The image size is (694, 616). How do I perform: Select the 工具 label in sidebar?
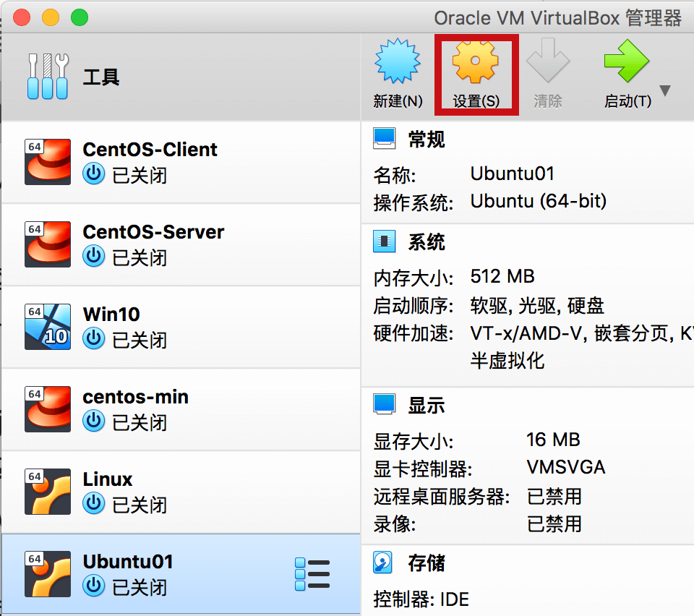pos(101,77)
